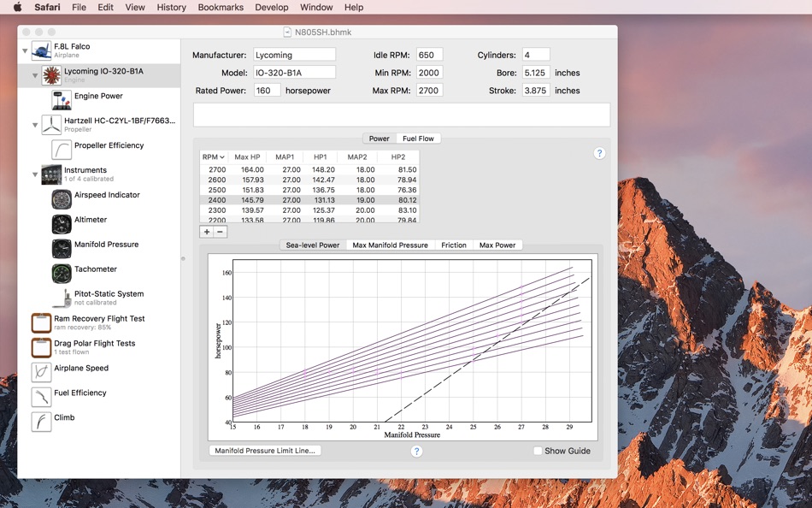The height and width of the screenshot is (508, 812).
Task: Click the Bore field
Action: [536, 73]
